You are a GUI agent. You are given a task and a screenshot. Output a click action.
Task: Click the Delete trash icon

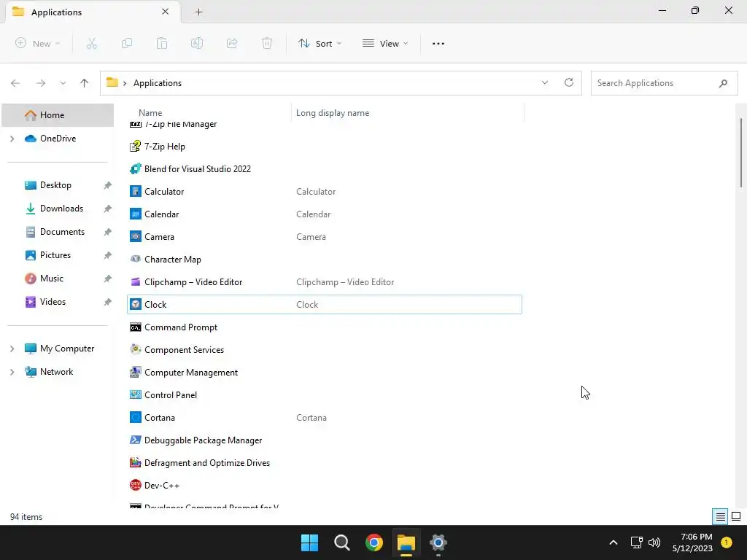[267, 43]
